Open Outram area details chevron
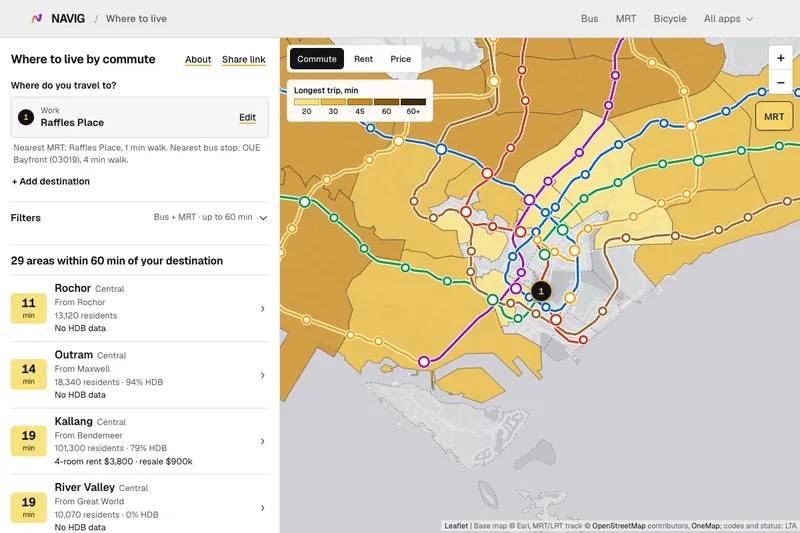Viewport: 800px width, 533px height. pos(262,375)
